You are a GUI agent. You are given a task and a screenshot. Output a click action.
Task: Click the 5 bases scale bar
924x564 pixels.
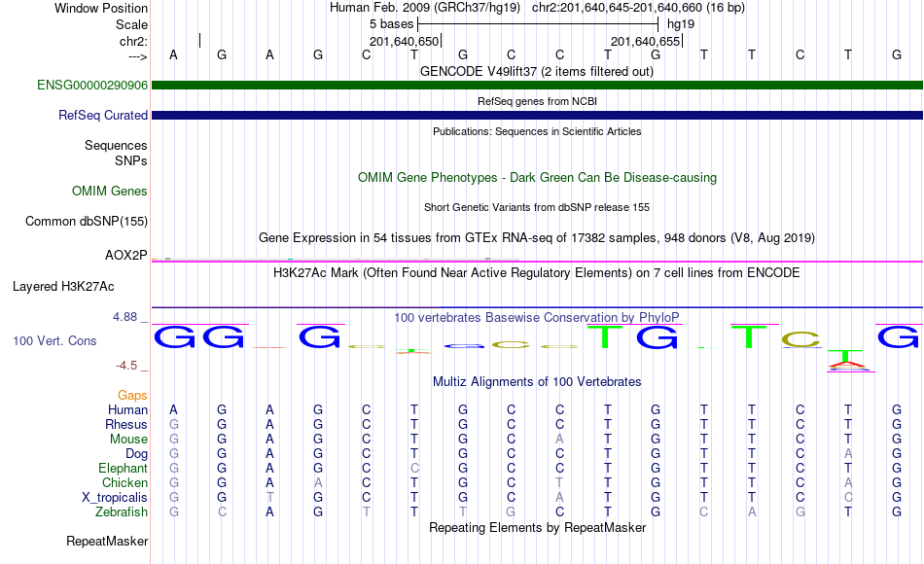[x=538, y=24]
